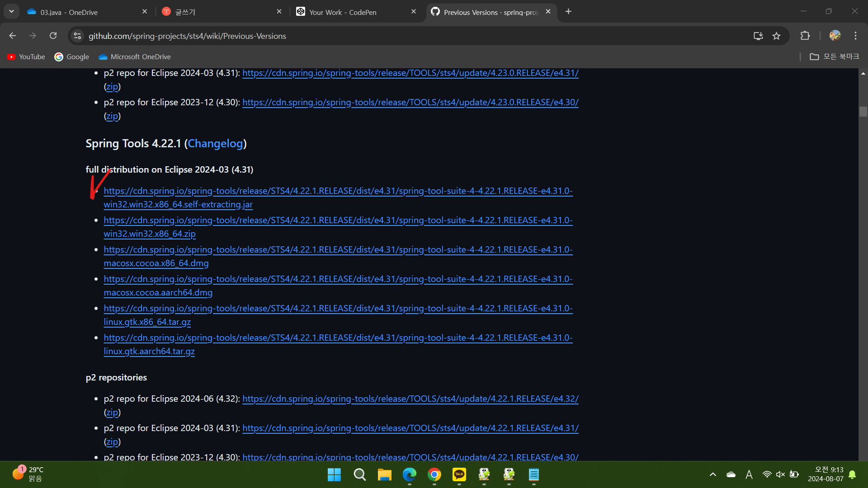Reload the page with refresh icon

53,36
